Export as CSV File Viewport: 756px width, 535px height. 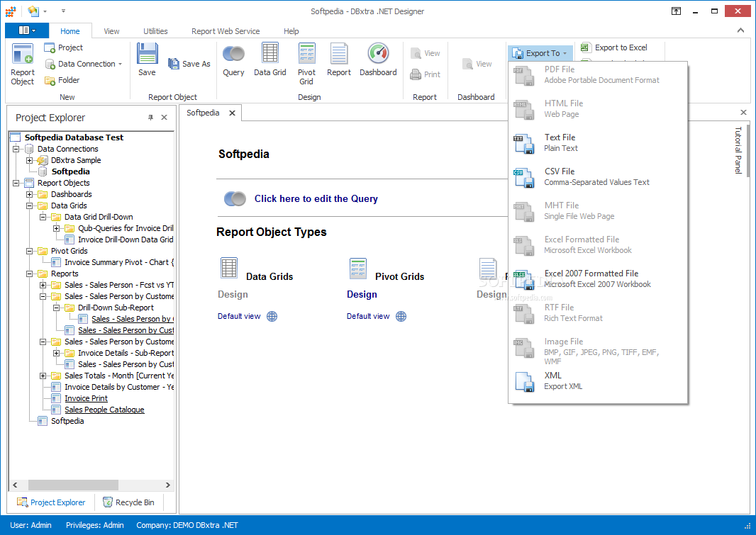(x=598, y=176)
